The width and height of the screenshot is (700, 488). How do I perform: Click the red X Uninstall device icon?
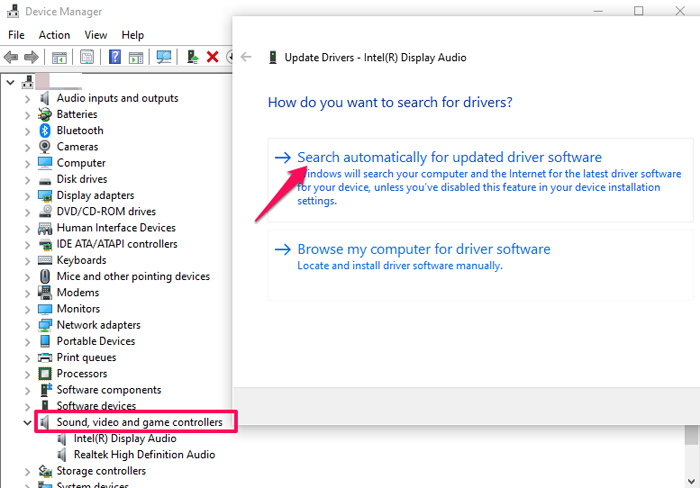pyautogui.click(x=212, y=57)
